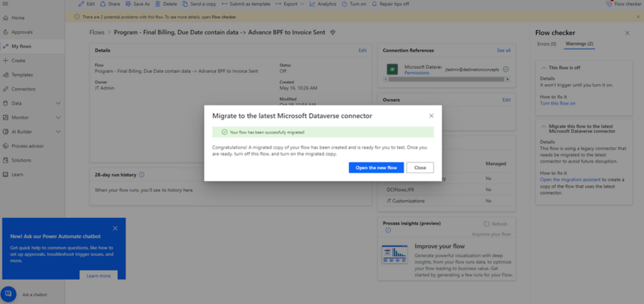Open the Export dropdown in toolbar
The image size is (644, 304).
290,4
